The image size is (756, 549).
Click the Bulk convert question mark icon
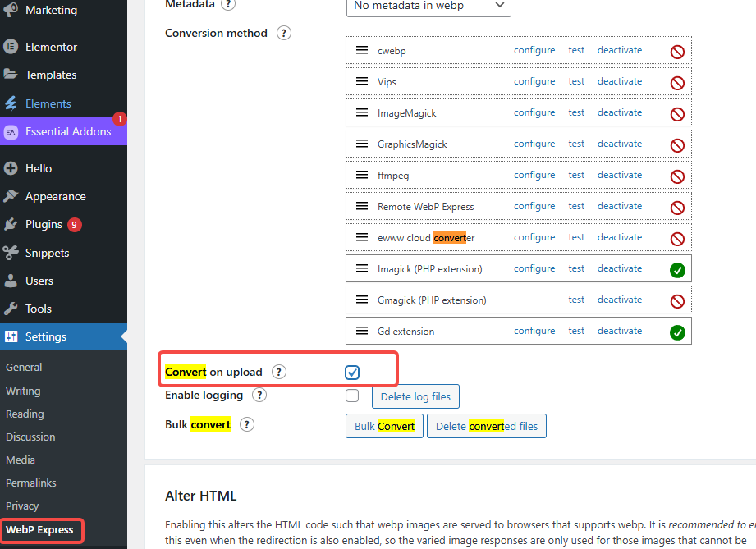[x=246, y=424]
